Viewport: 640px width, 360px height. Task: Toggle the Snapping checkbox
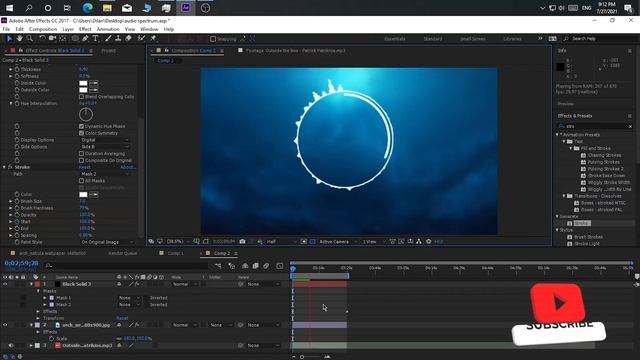(213, 39)
